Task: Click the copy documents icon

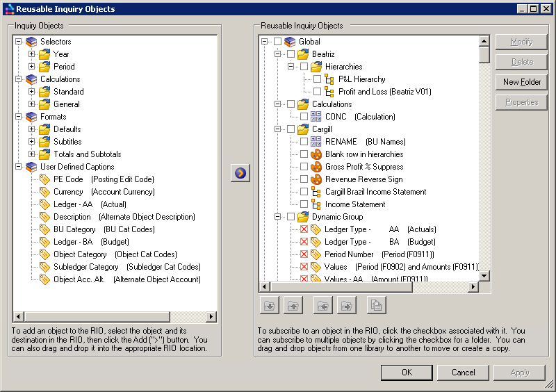Action: coord(376,304)
